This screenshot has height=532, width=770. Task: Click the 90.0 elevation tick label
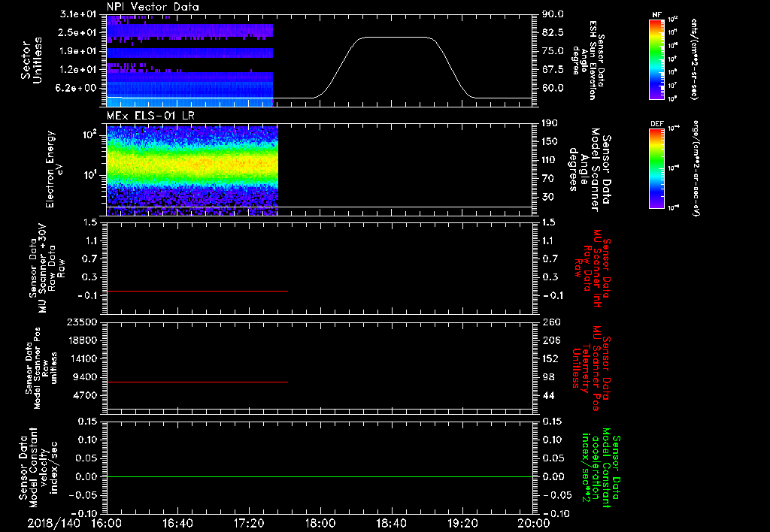[x=553, y=14]
